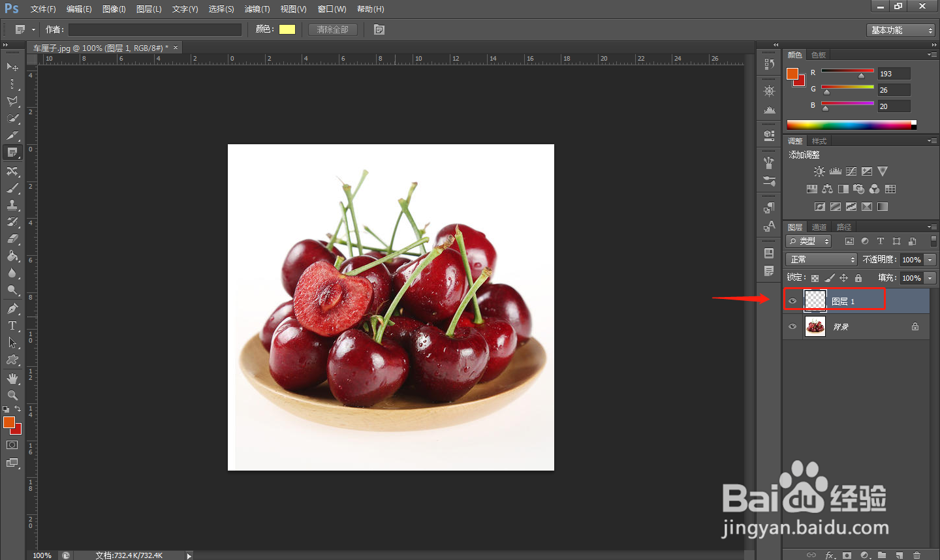This screenshot has height=560, width=940.
Task: Toggle type layer filter
Action: pos(881,241)
